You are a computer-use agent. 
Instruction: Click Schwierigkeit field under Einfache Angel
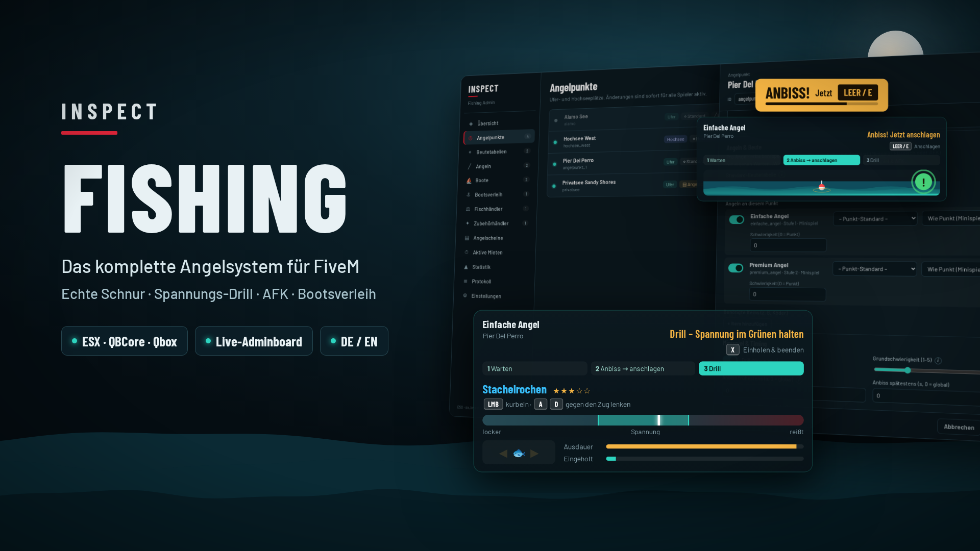click(x=788, y=245)
